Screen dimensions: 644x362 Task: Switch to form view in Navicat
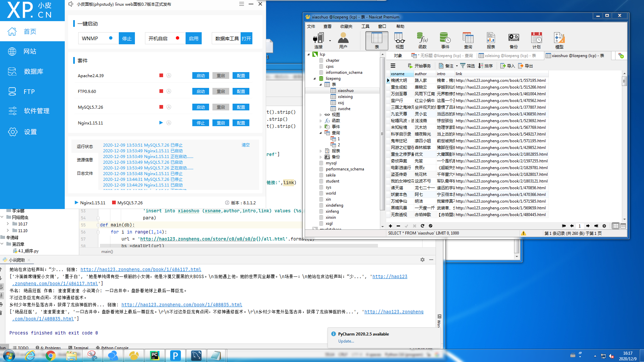623,226
